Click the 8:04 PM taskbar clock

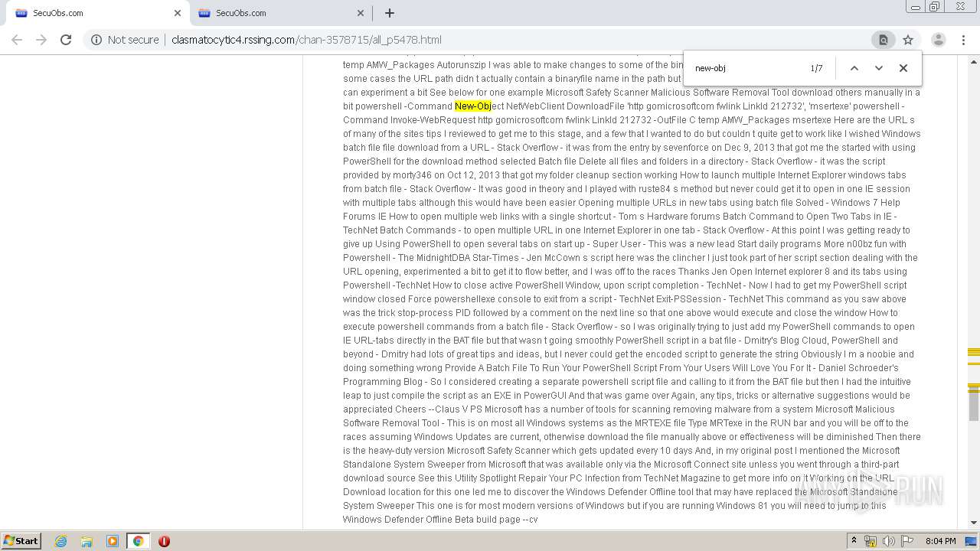(x=940, y=541)
